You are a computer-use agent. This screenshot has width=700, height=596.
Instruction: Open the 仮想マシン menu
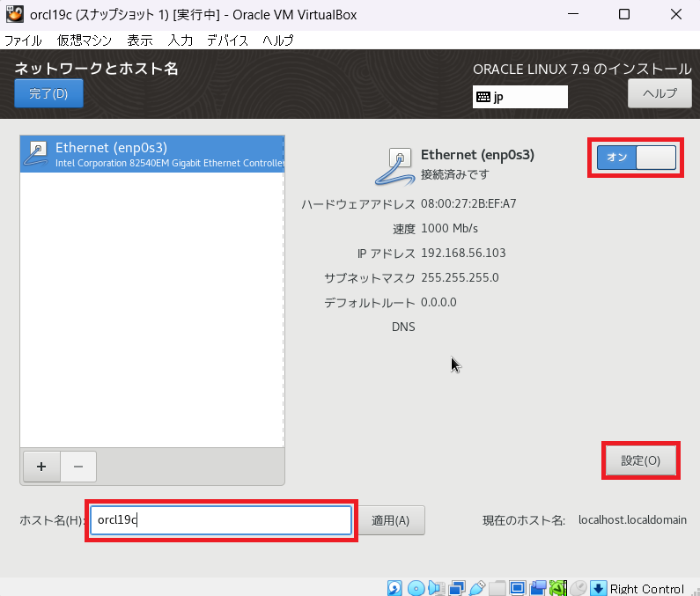pyautogui.click(x=84, y=40)
